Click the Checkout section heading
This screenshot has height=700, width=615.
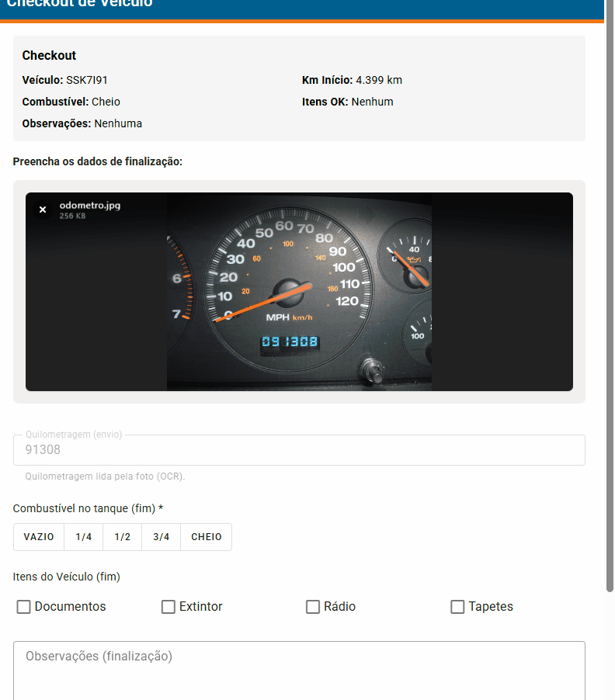pos(49,55)
